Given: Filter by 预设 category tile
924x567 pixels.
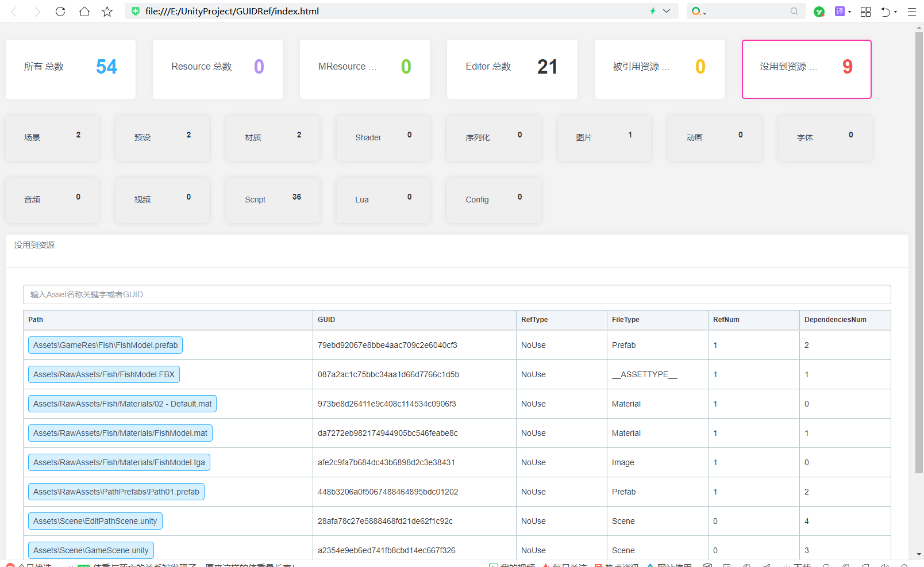Looking at the screenshot, I should (163, 138).
